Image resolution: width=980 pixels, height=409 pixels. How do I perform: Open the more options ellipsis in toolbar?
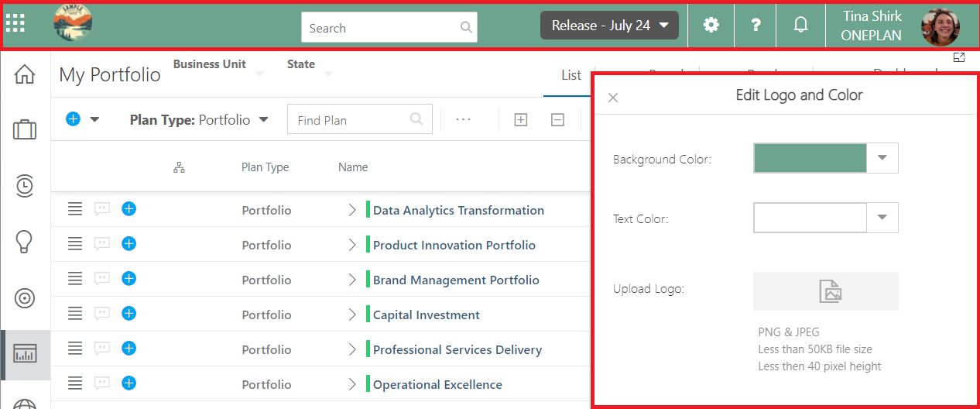pyautogui.click(x=464, y=119)
